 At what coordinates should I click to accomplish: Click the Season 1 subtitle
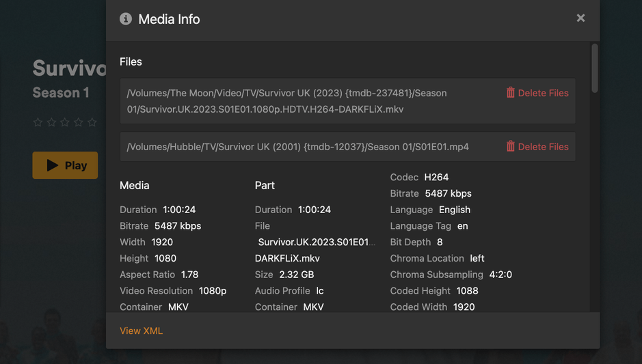[x=61, y=93]
